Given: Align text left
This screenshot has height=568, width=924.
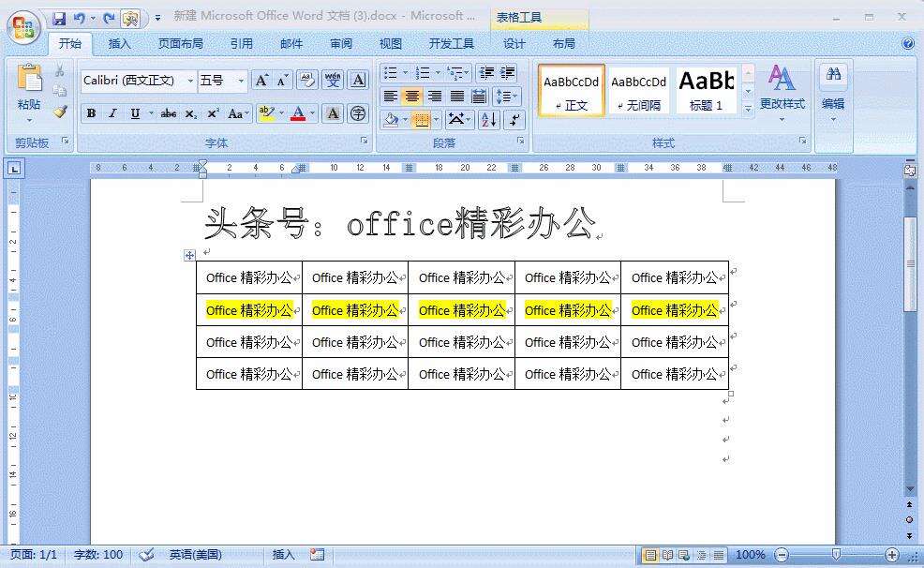Looking at the screenshot, I should [390, 96].
